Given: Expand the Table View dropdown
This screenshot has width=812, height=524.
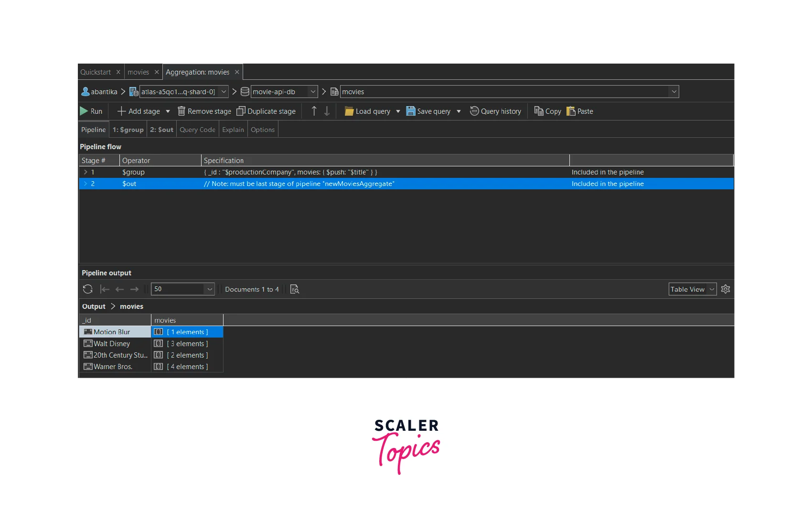Looking at the screenshot, I should point(712,289).
